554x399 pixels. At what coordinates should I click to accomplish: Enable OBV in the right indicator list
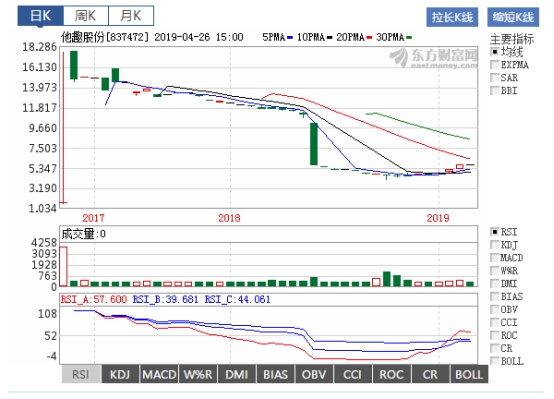coord(495,309)
